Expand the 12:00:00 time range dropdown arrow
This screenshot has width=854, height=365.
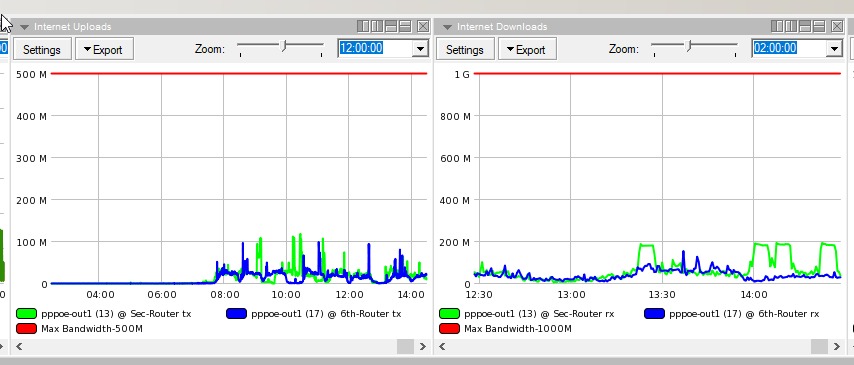(420, 48)
